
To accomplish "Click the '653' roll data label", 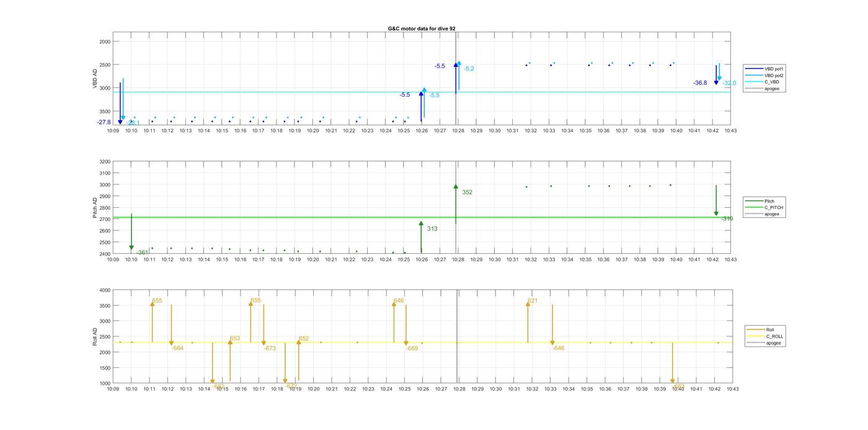I will click(235, 338).
